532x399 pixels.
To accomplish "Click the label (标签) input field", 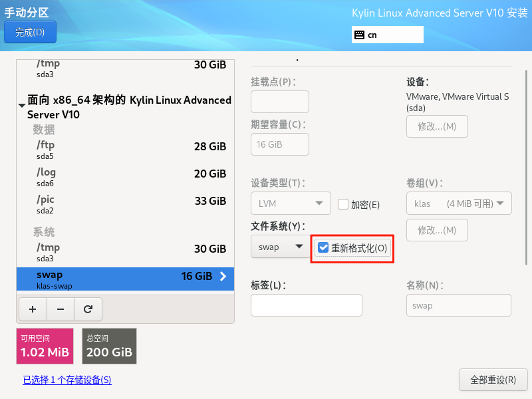I will (306, 305).
